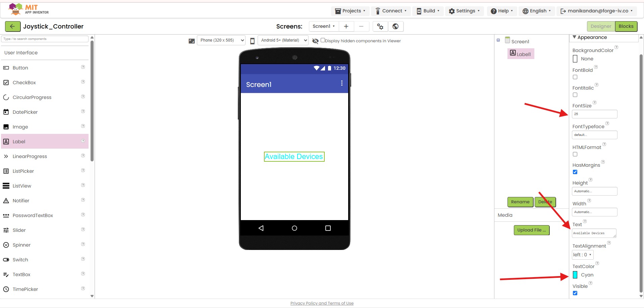
Task: Switch to the Blocks editor
Action: point(626,26)
